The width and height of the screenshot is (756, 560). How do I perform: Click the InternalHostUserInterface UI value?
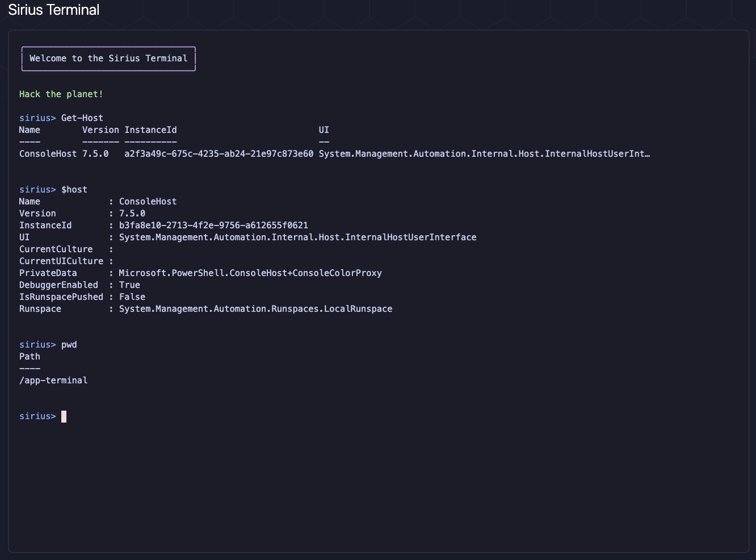[297, 237]
